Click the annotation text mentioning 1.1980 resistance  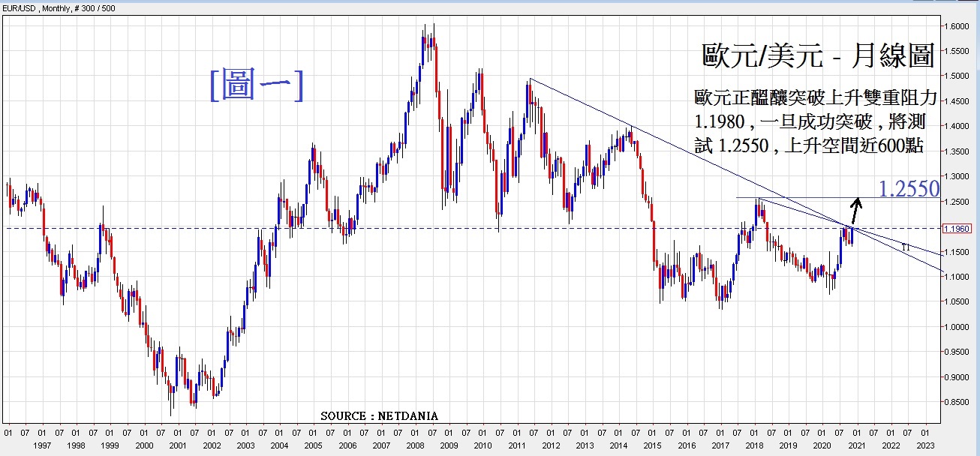[816, 121]
